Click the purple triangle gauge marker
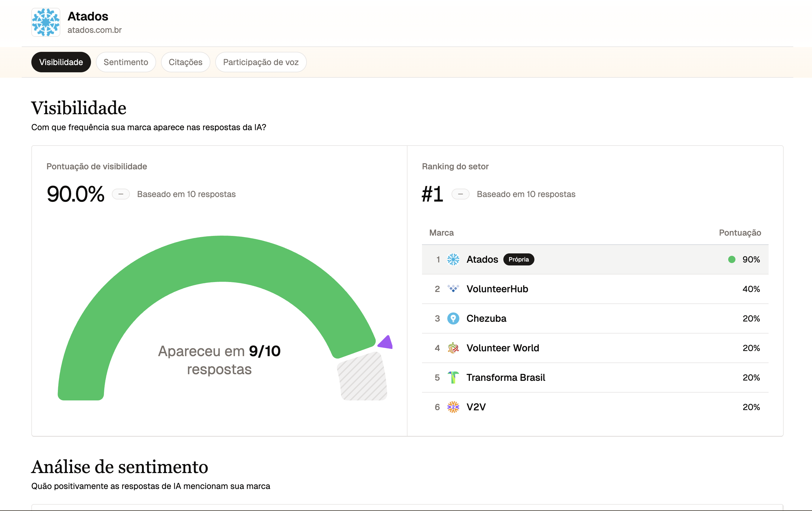Screen dimensions: 812x511 pyautogui.click(x=386, y=343)
